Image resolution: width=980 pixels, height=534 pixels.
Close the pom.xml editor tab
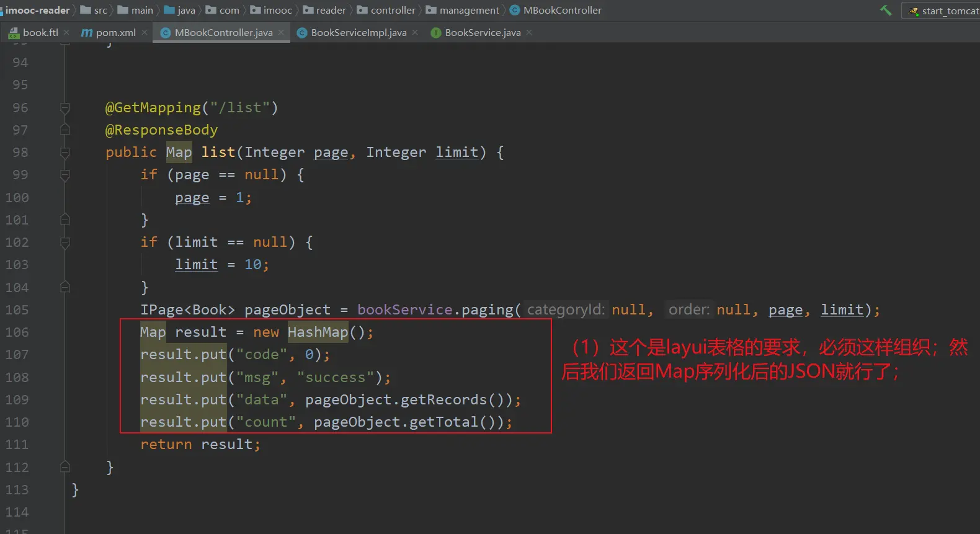click(x=145, y=32)
